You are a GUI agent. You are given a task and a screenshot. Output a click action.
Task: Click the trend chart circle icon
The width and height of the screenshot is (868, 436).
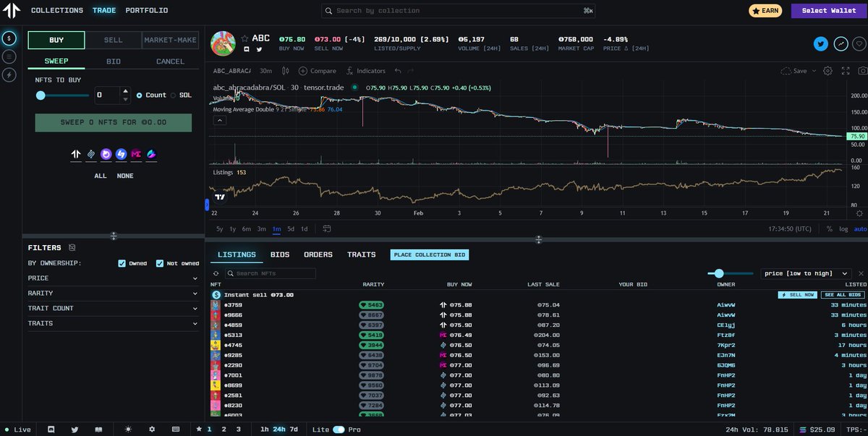tap(841, 43)
